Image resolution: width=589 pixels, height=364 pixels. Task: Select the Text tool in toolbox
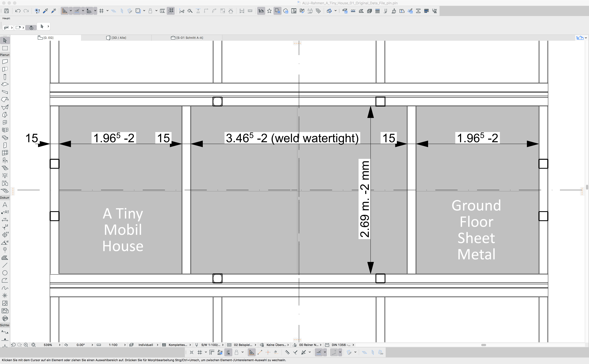point(5,205)
